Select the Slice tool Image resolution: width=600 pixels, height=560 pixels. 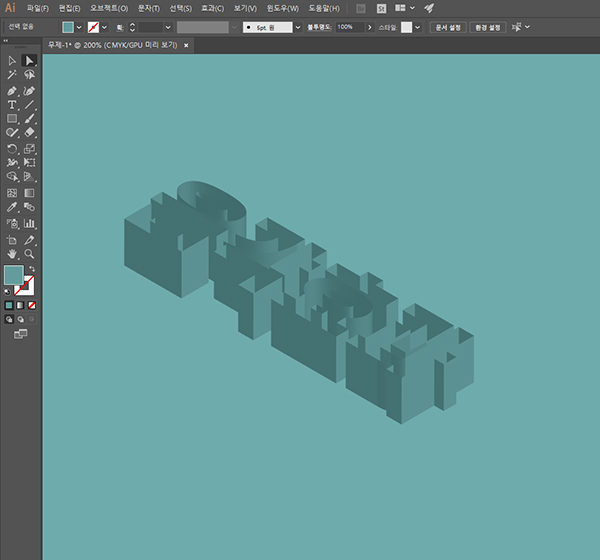29,240
